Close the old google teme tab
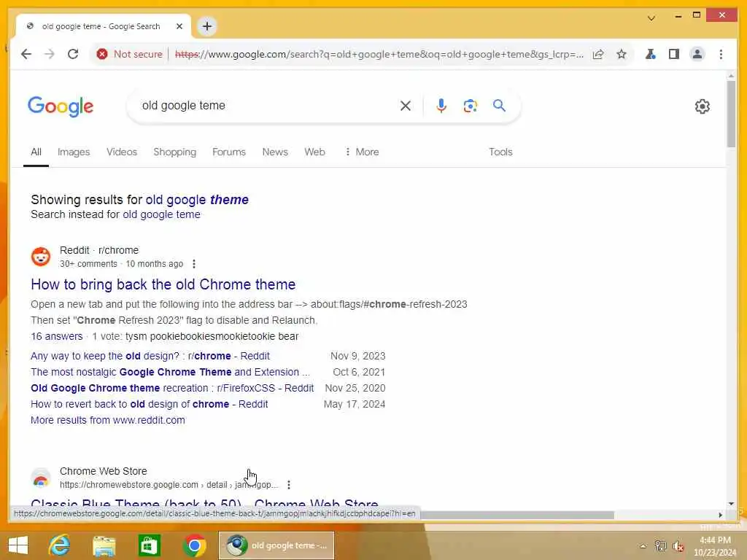This screenshot has width=747, height=560. coord(179,26)
